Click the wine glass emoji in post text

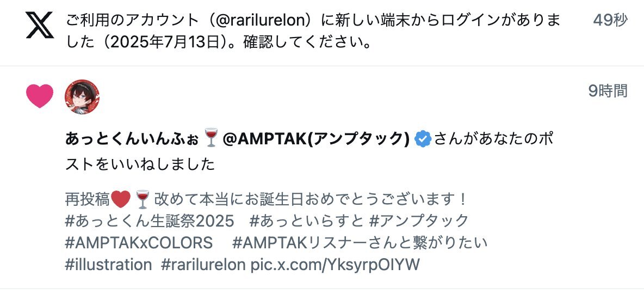tap(143, 199)
